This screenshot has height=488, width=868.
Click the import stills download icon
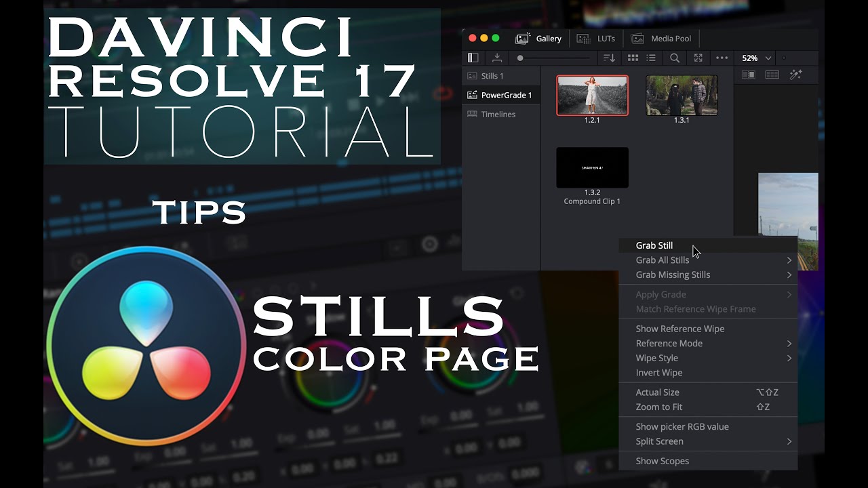(x=497, y=58)
